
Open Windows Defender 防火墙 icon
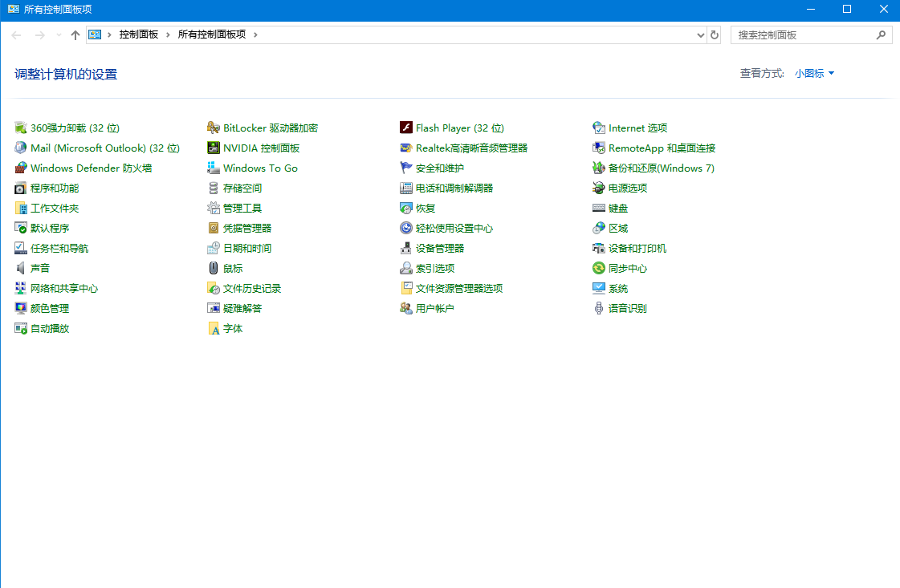tap(21, 168)
